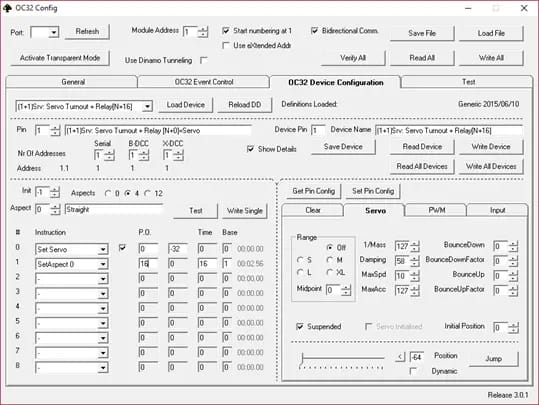Click the Write Device button
The width and height of the screenshot is (539, 405).
(491, 147)
